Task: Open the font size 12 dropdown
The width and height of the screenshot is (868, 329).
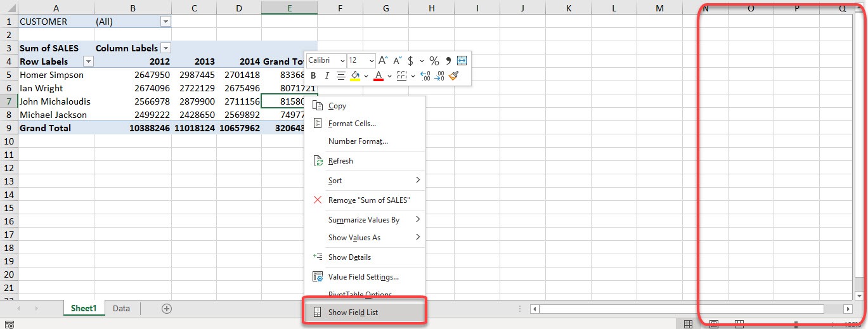Action: coord(372,61)
